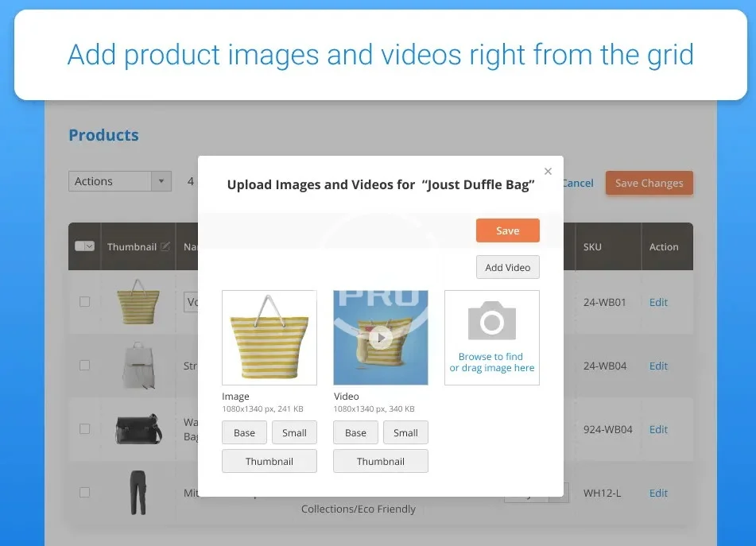Expand the select-all header dropdown
Viewport: 756px width, 546px height.
click(x=89, y=246)
